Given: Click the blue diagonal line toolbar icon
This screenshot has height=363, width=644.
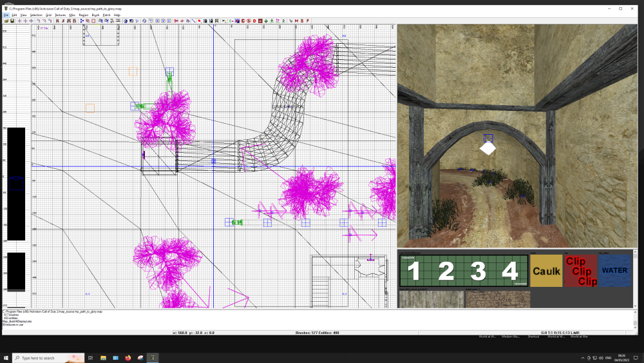Looking at the screenshot, I should point(193,21).
